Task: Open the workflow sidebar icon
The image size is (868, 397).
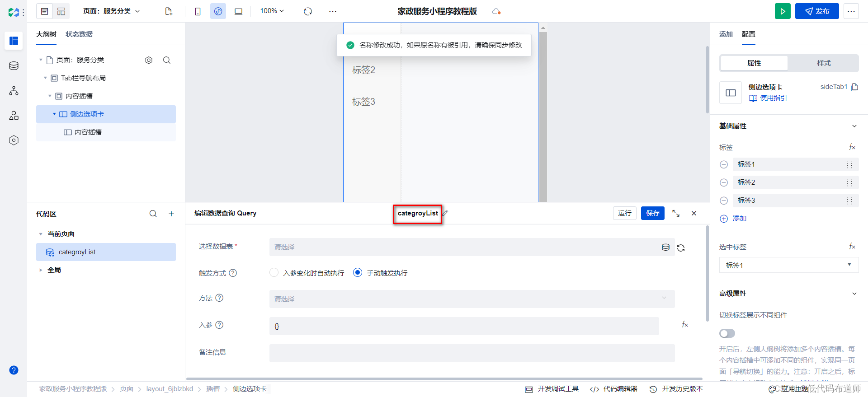Action: pyautogui.click(x=14, y=91)
